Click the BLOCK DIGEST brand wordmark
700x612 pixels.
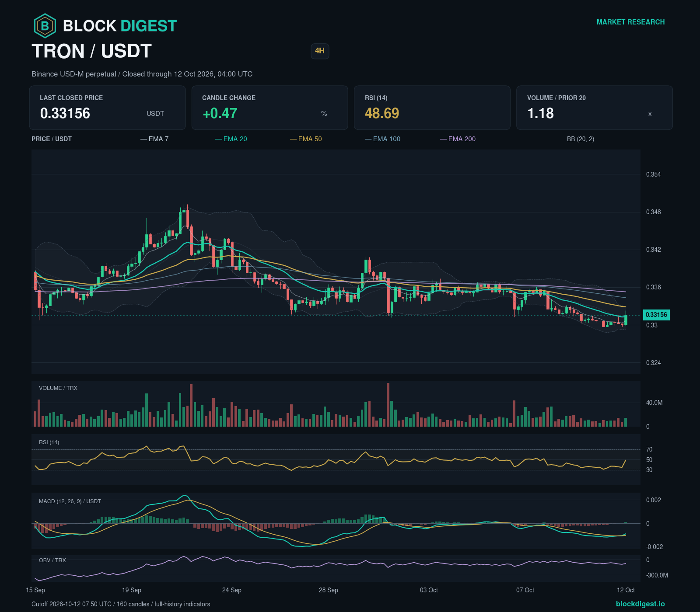click(x=120, y=26)
